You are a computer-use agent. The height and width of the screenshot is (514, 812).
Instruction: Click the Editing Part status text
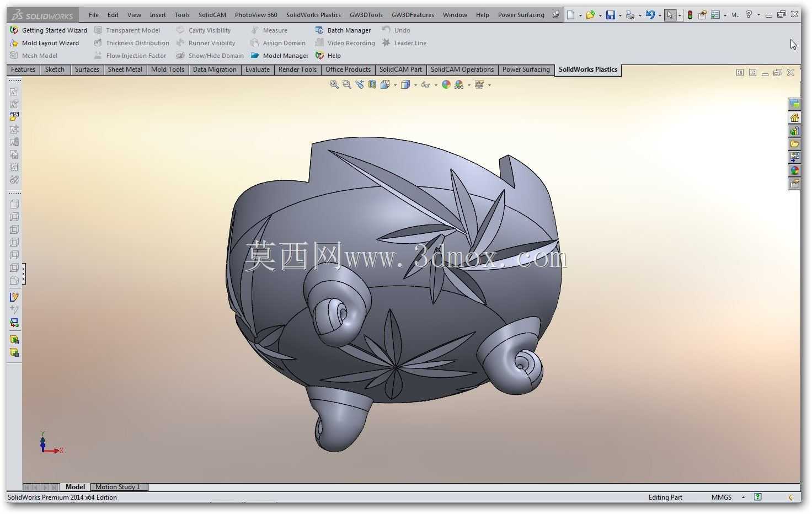[x=665, y=497]
